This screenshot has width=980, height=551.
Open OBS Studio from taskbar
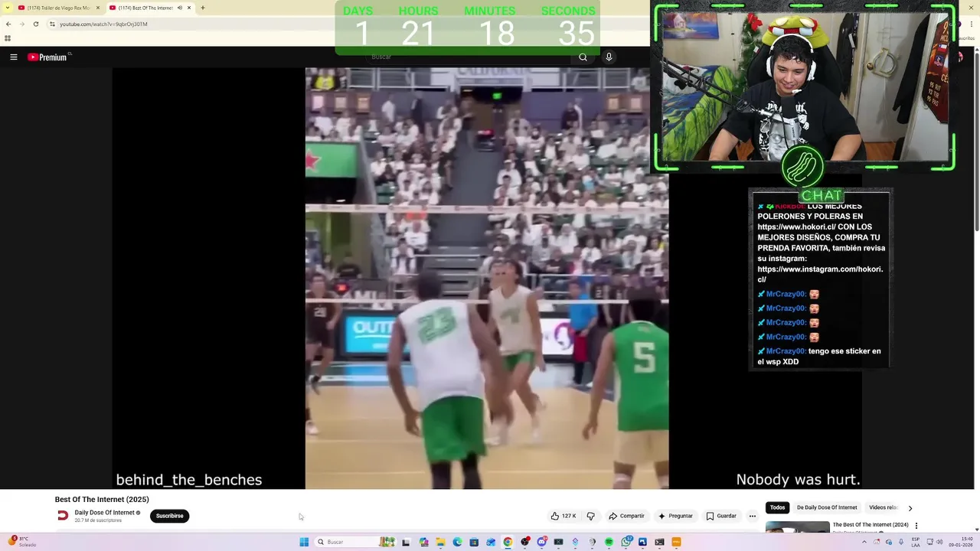pos(524,542)
